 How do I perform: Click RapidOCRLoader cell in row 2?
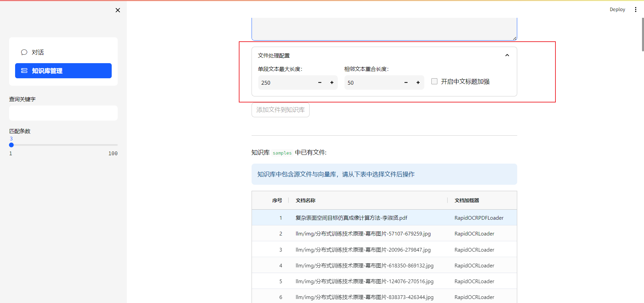474,233
